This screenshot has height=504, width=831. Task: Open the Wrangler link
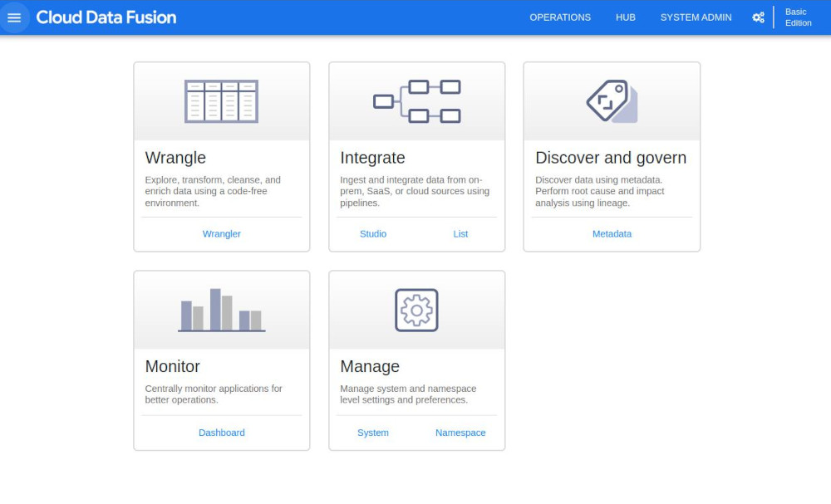click(222, 234)
